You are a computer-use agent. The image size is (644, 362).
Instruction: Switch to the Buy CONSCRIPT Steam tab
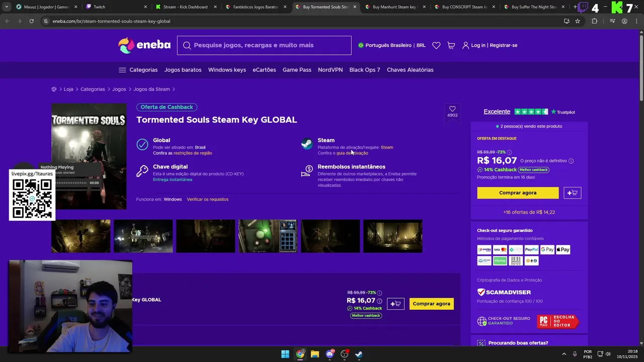[464, 7]
